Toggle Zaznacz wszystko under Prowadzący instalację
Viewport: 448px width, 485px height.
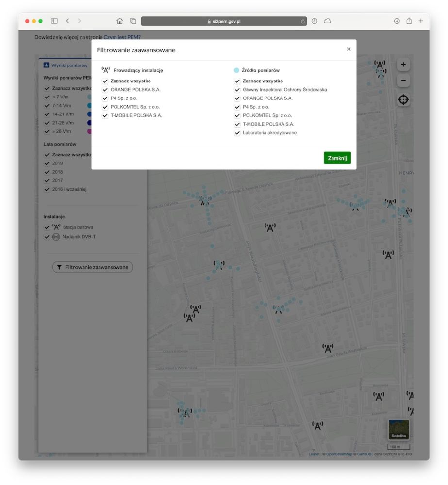coord(105,81)
